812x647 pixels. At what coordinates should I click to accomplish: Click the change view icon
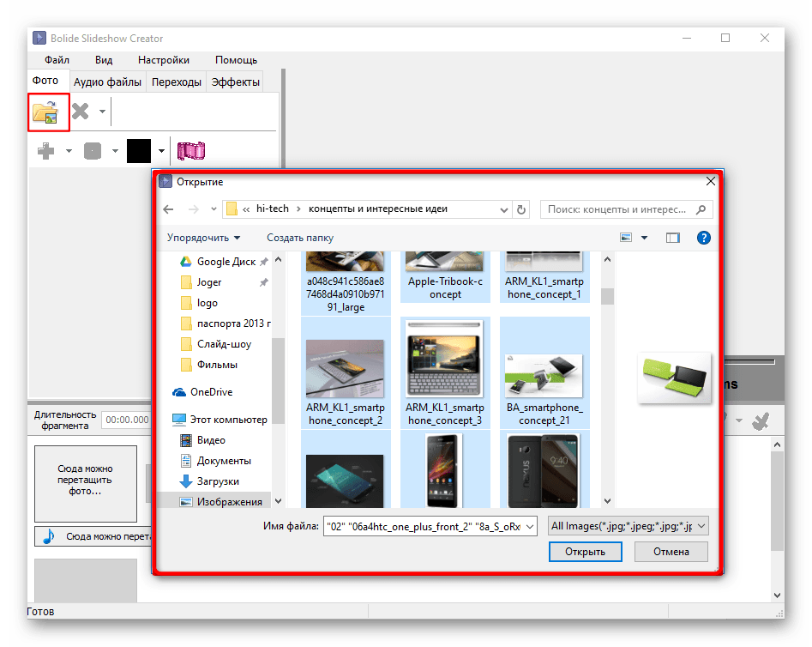pos(626,238)
